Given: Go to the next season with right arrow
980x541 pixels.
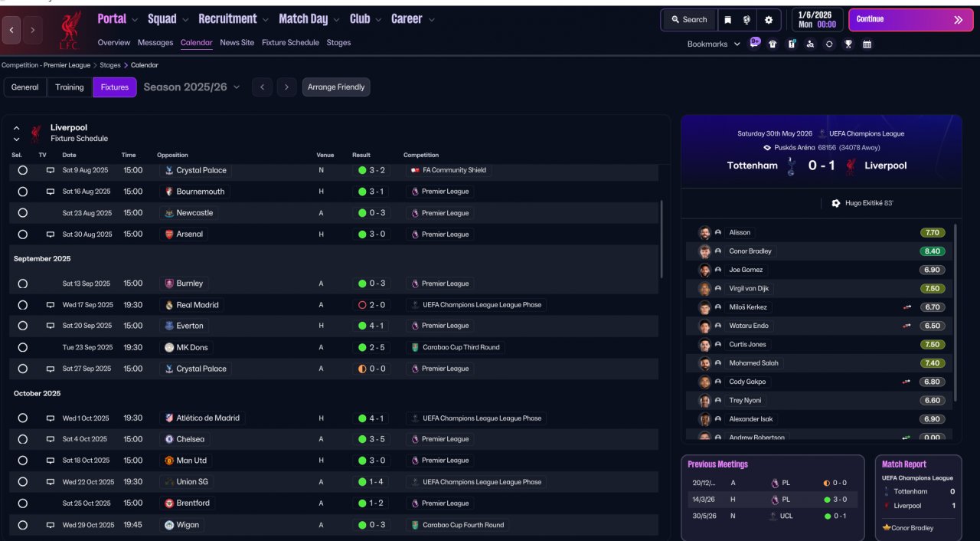Looking at the screenshot, I should (x=287, y=87).
